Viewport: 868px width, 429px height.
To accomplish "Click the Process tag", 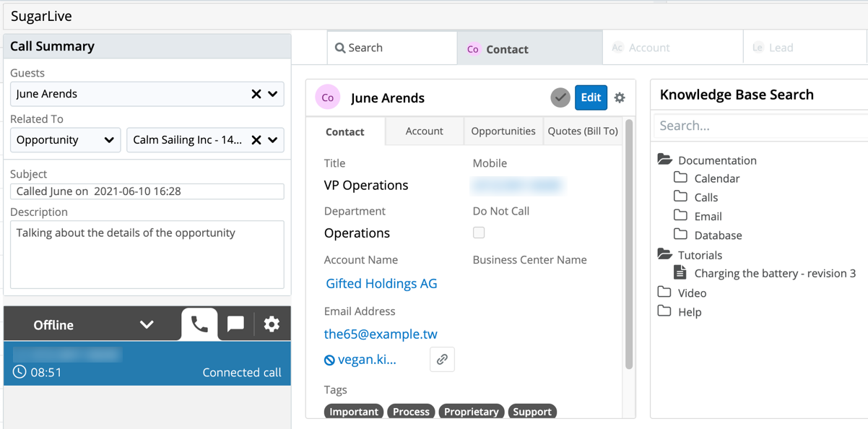I will point(411,412).
